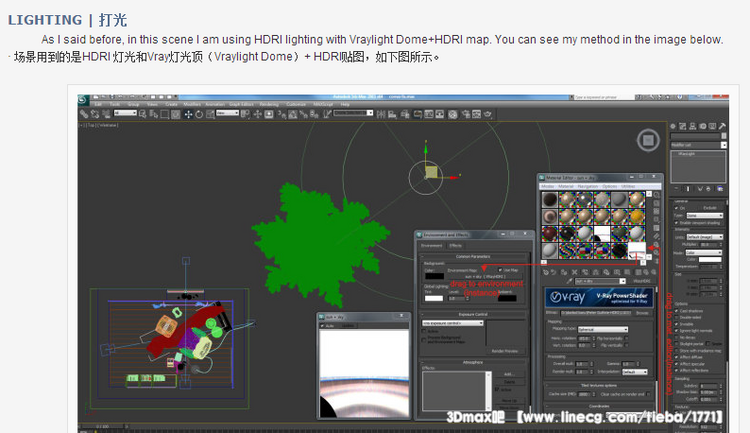Viewport: 750px width, 433px height.
Task: Toggle the Angle Snap icon
Action: coord(292,114)
